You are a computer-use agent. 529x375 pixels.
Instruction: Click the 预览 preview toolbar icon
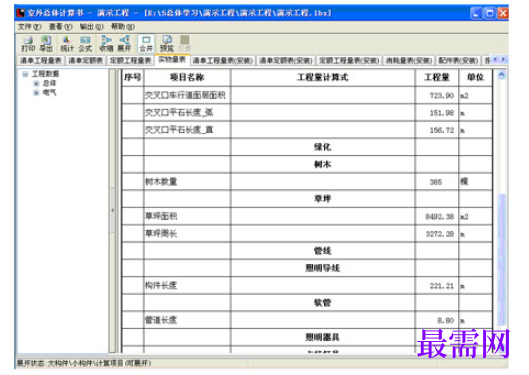click(167, 44)
